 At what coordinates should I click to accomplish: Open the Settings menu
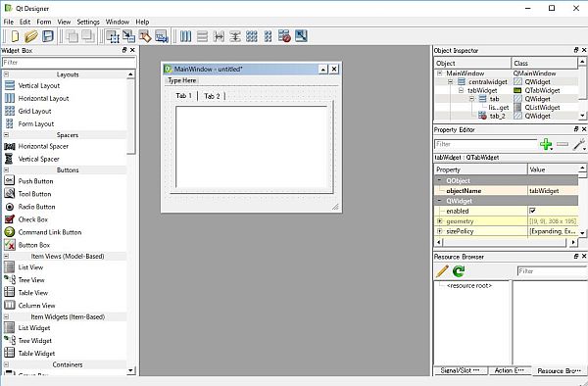tap(88, 22)
